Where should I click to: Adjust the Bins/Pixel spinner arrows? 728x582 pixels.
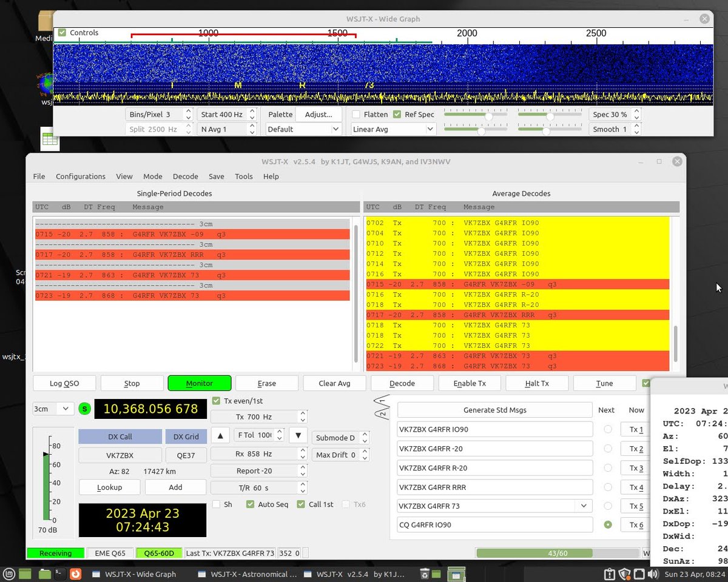pos(188,114)
